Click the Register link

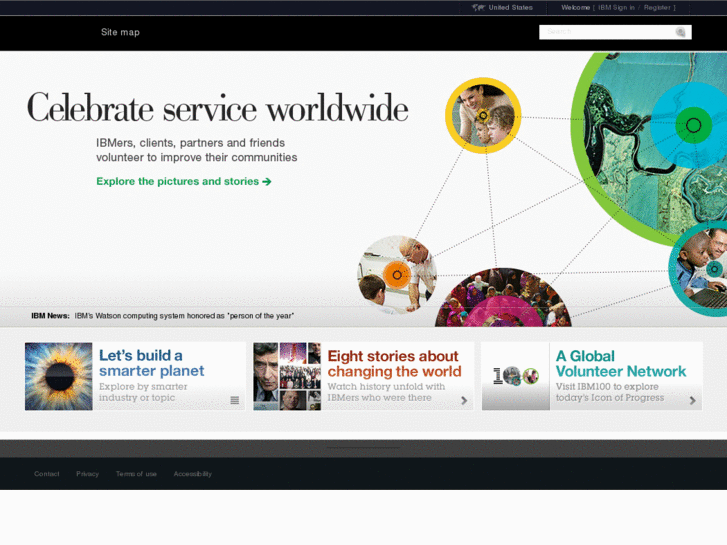point(657,7)
